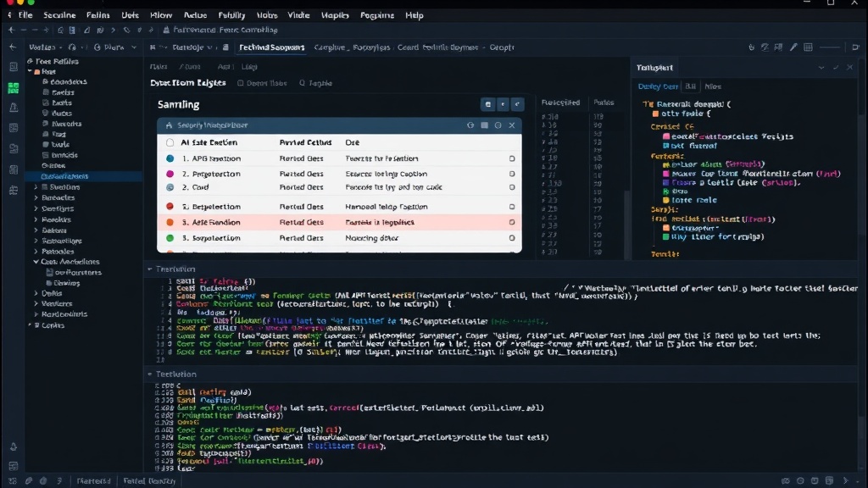Click the horizontal slider line in top-right toolbar
868x488 pixels.
830,47
